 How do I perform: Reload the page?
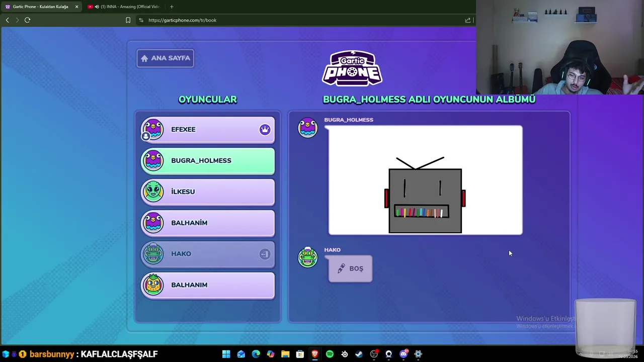(x=27, y=20)
